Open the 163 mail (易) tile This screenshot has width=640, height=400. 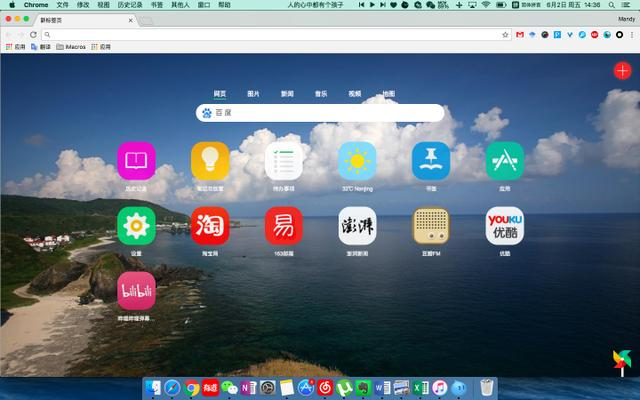click(284, 226)
